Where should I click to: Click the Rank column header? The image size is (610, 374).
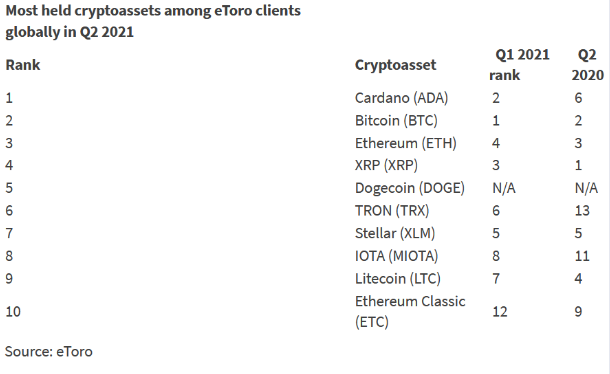tap(23, 65)
